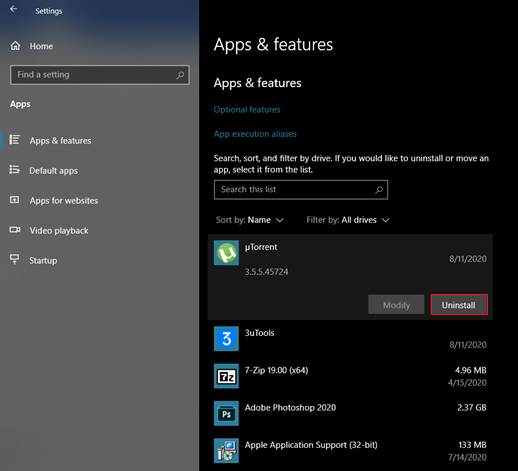518x471 pixels.
Task: Click the greyed-out Modify button for µTorrent
Action: 396,305
